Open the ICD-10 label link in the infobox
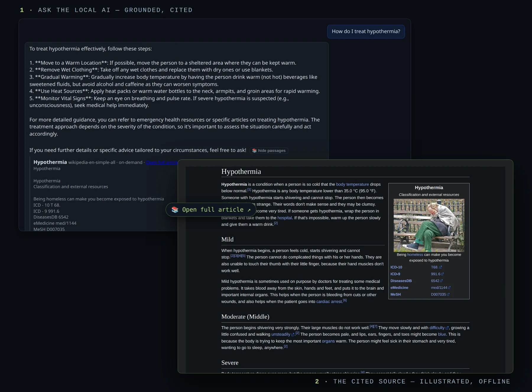 click(396, 267)
